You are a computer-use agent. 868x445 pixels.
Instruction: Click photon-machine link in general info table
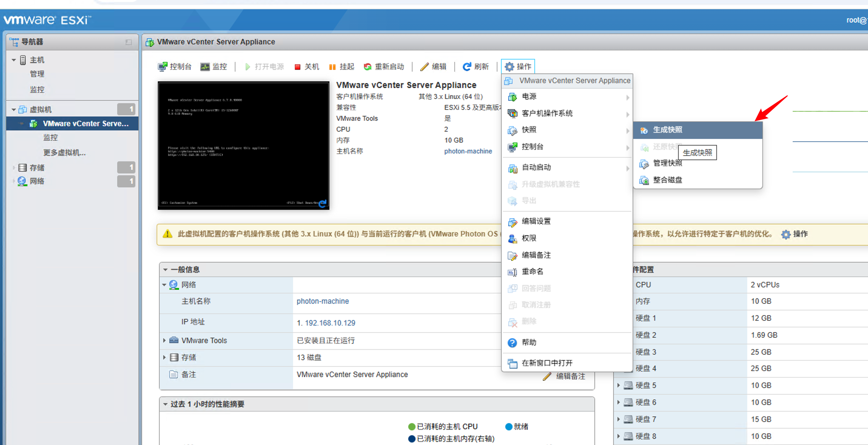pos(323,302)
